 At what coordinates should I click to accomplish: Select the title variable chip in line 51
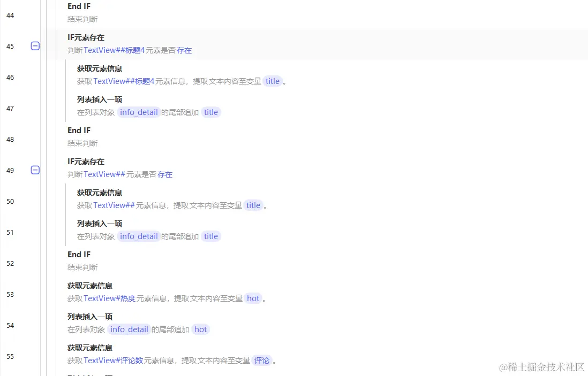pyautogui.click(x=211, y=236)
